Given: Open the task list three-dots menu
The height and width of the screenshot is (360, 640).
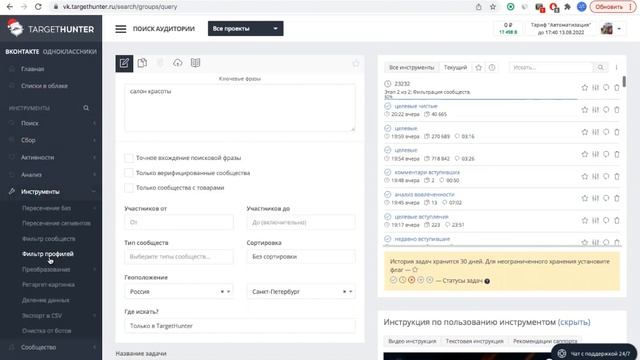Looking at the screenshot, I should [x=616, y=67].
